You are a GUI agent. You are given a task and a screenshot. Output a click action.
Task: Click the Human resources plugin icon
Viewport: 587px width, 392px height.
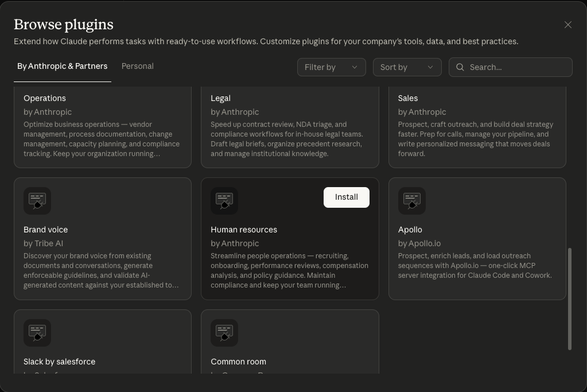click(224, 201)
